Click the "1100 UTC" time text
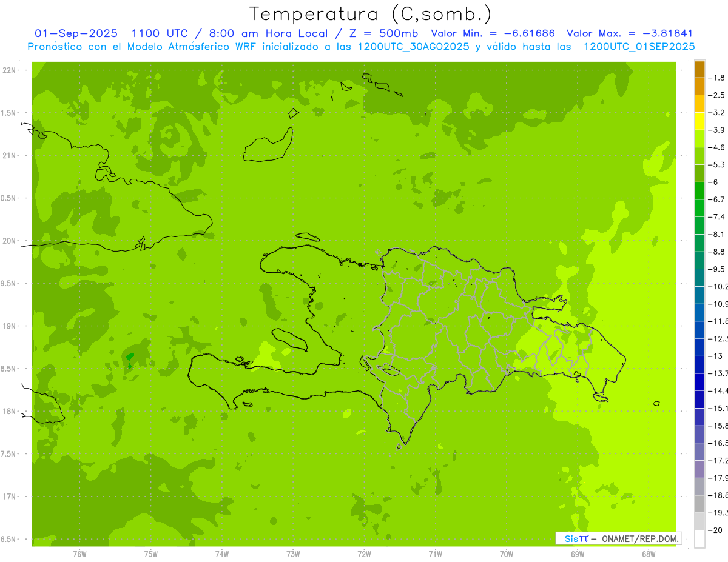Screen dimensions: 728x562 tap(160, 33)
